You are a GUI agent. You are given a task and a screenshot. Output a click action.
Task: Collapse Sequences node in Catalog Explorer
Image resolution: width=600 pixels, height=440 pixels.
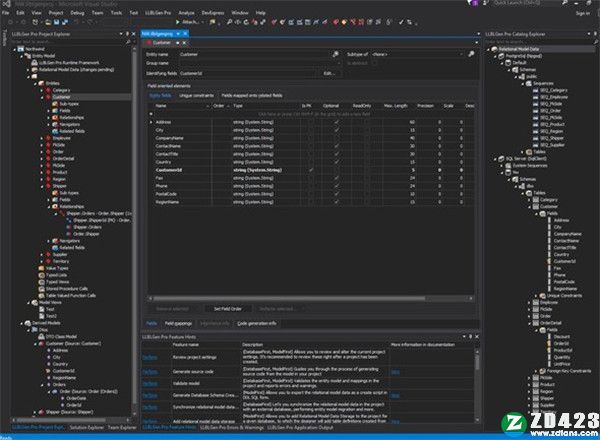point(522,83)
